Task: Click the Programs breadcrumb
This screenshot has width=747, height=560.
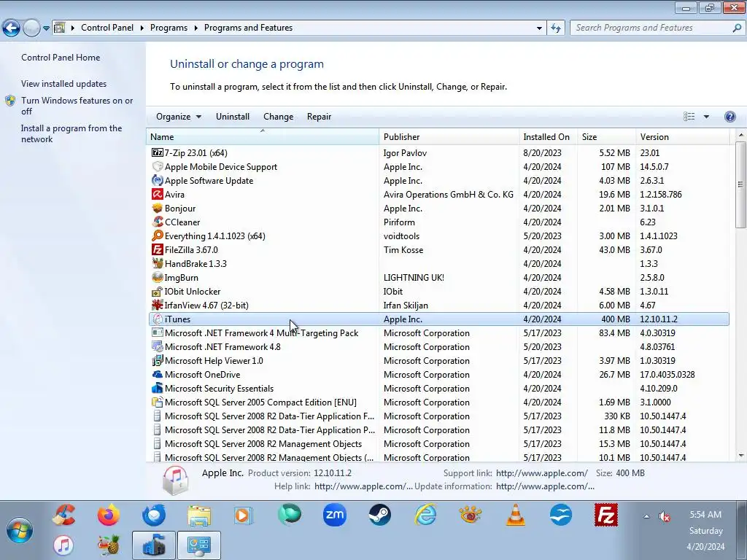Action: [169, 28]
